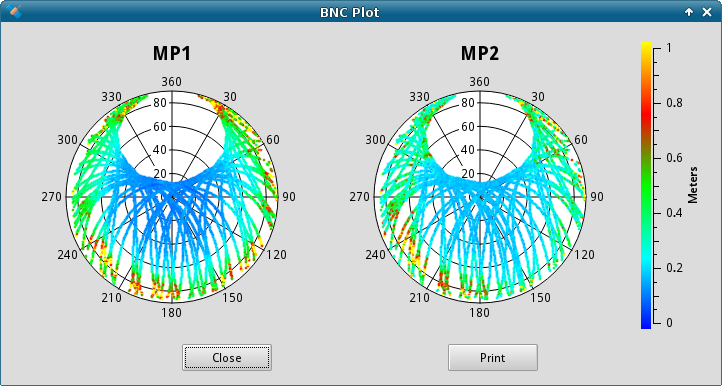This screenshot has width=722, height=386.
Task: Click the 180 azimuth label of MP2
Action: click(479, 313)
